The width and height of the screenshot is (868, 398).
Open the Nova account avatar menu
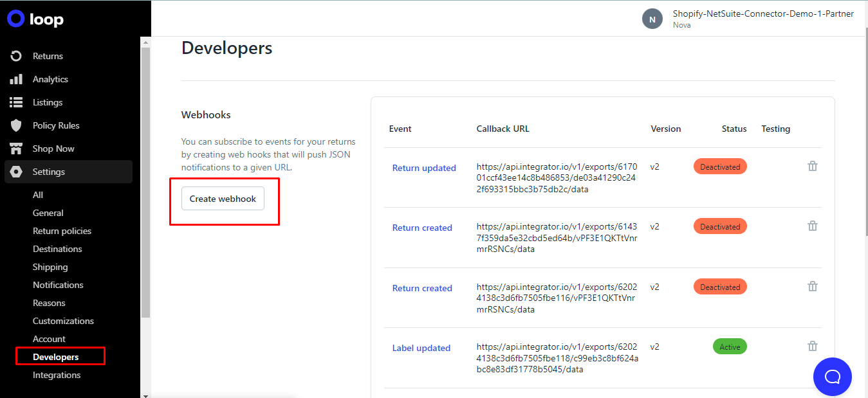652,19
